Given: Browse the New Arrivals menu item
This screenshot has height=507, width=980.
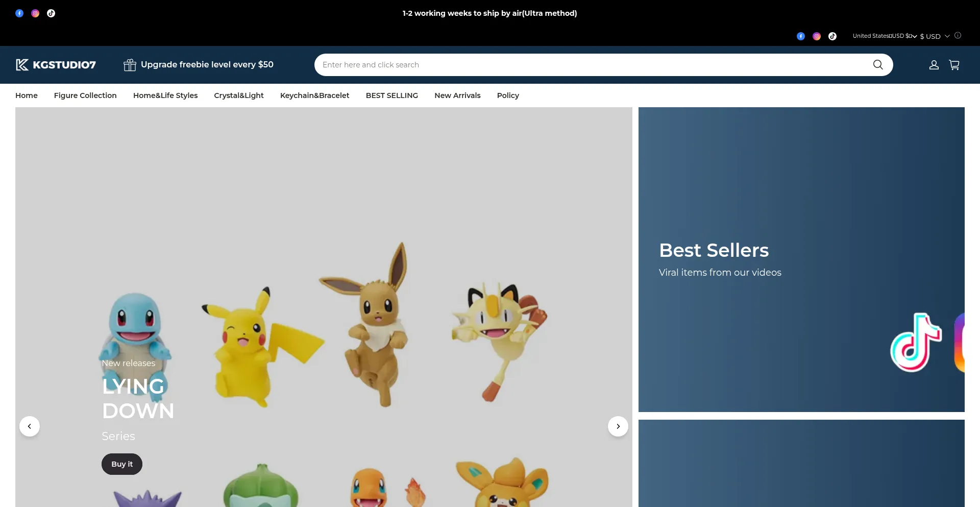Looking at the screenshot, I should click(457, 95).
